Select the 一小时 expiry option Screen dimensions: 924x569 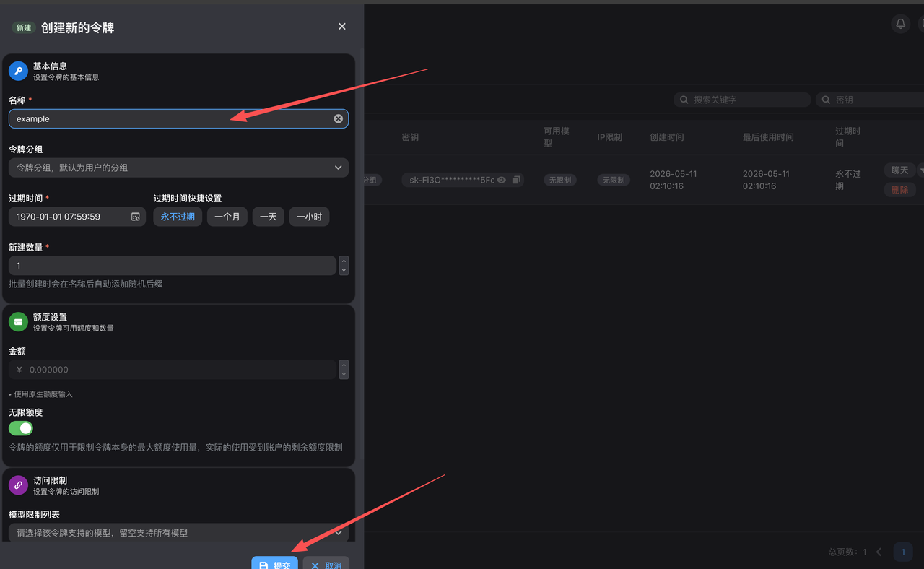309,217
